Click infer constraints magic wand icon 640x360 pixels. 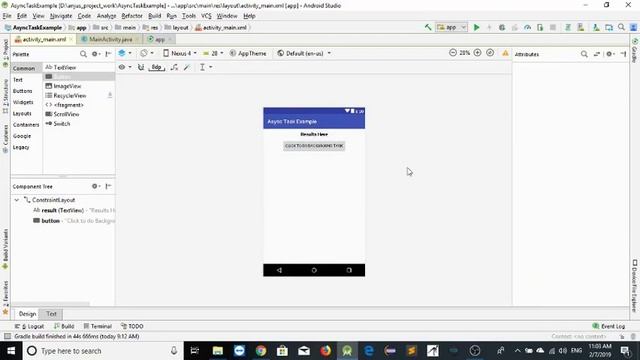[x=187, y=67]
